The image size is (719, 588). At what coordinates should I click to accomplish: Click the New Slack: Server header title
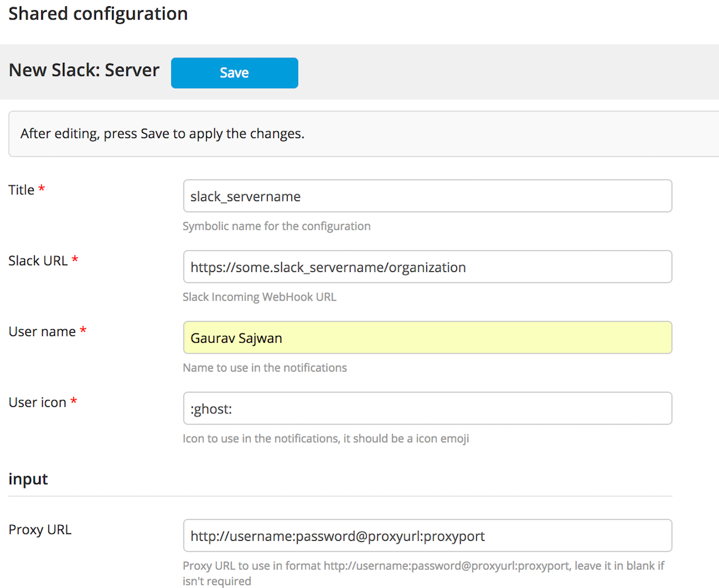84,70
